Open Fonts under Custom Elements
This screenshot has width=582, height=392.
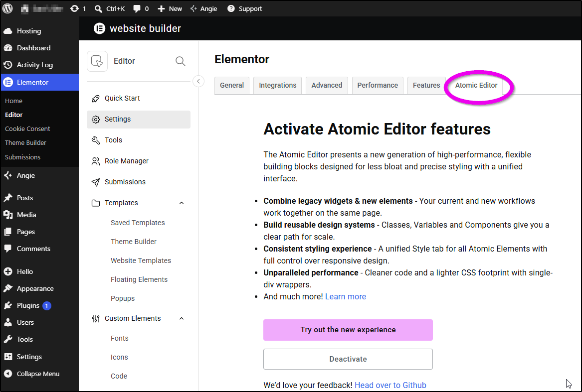click(120, 339)
